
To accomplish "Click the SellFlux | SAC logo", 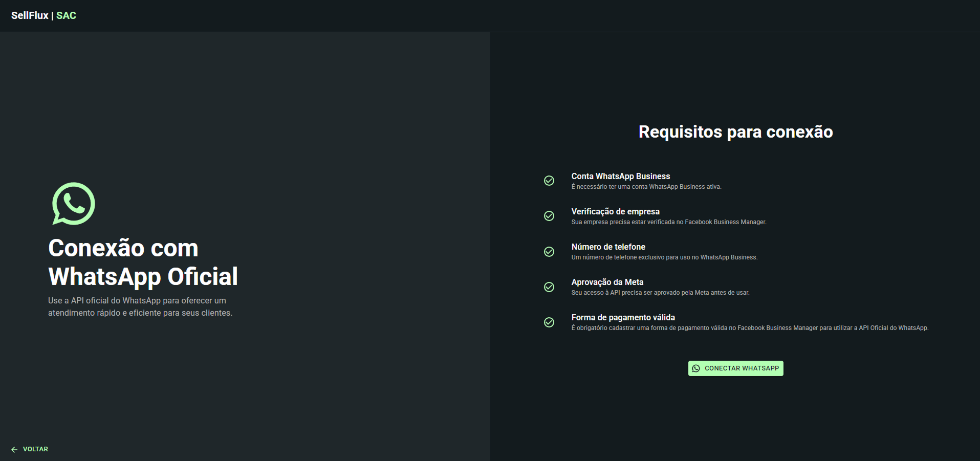I will click(x=43, y=15).
